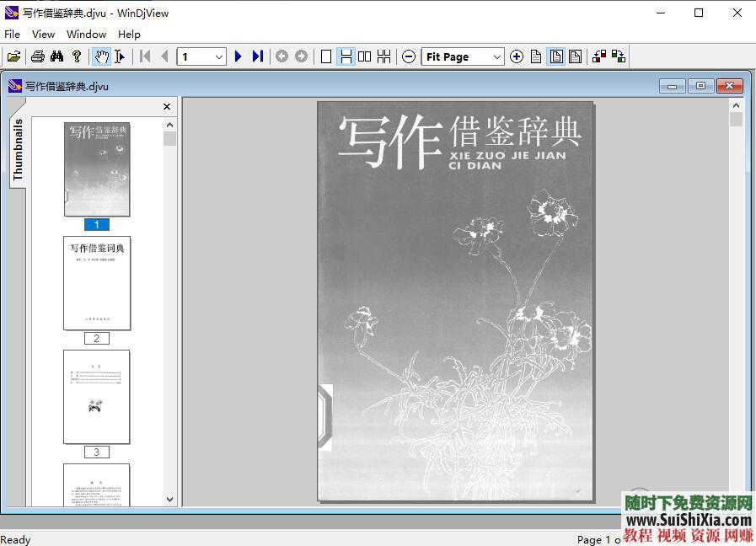This screenshot has width=756, height=546.
Task: Open the Window menu
Action: click(86, 34)
